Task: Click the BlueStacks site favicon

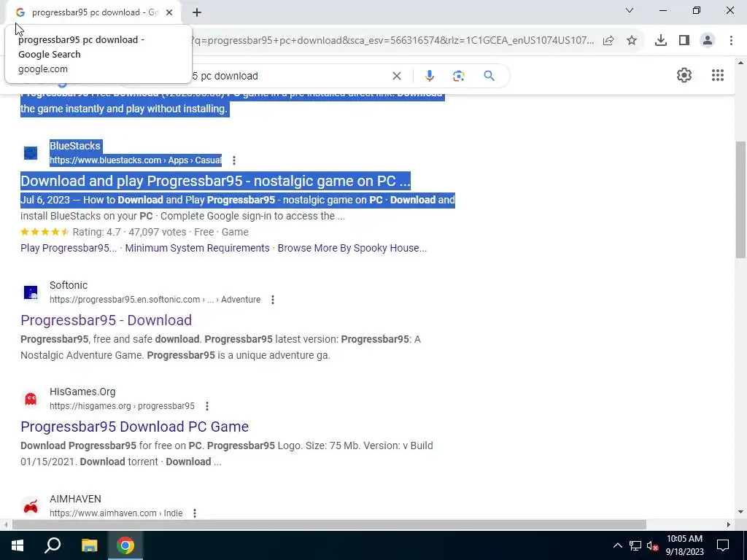Action: [31, 153]
